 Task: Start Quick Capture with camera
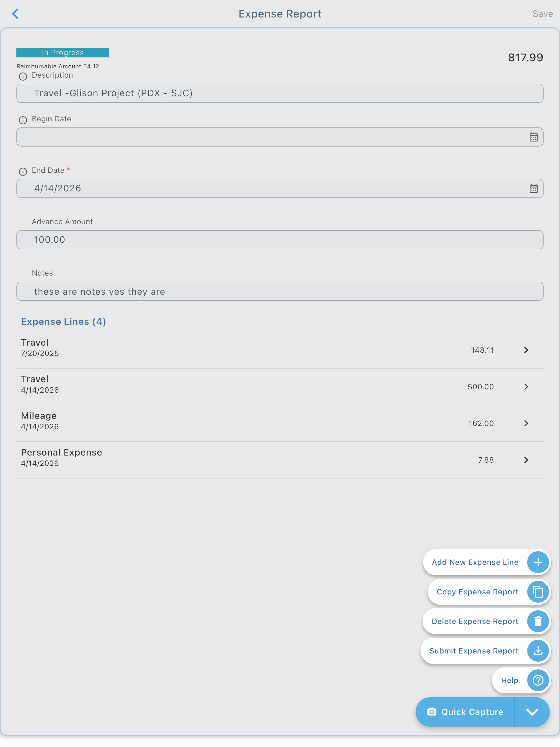pos(465,712)
